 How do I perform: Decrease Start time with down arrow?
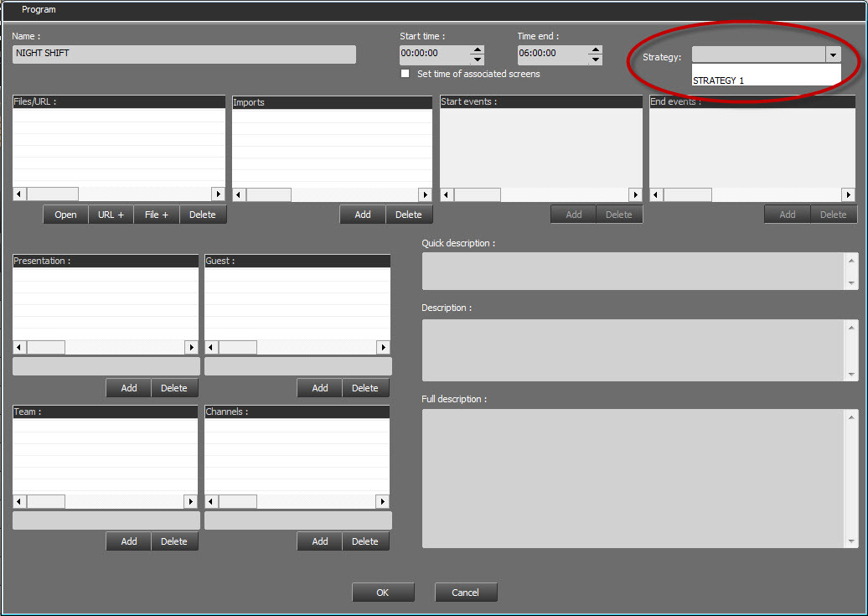point(478,60)
